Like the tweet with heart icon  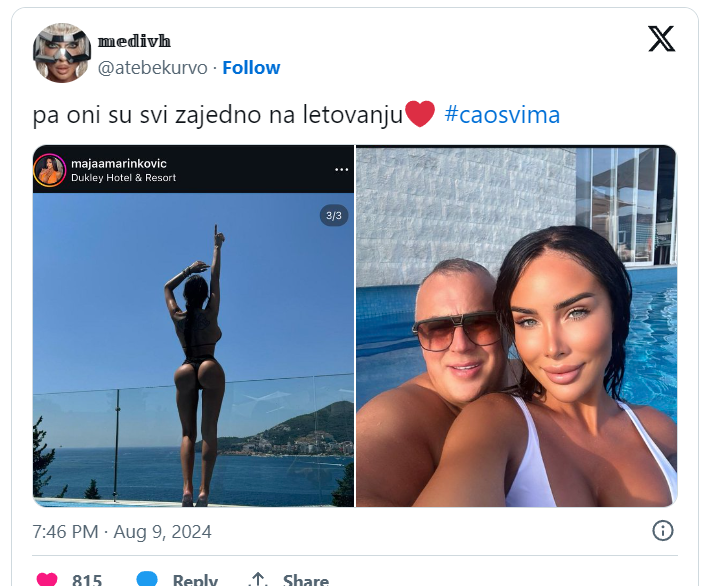click(x=47, y=579)
